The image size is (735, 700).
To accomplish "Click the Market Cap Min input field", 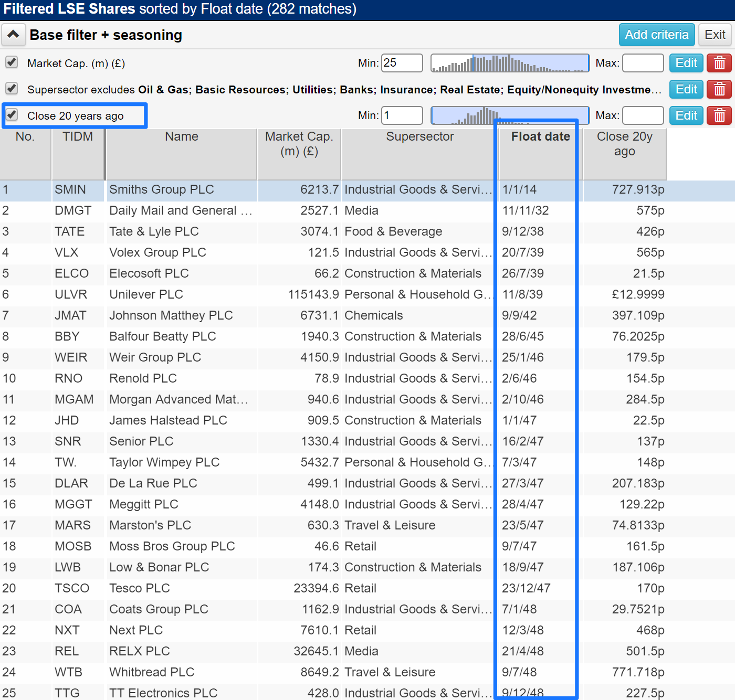I will pyautogui.click(x=402, y=63).
